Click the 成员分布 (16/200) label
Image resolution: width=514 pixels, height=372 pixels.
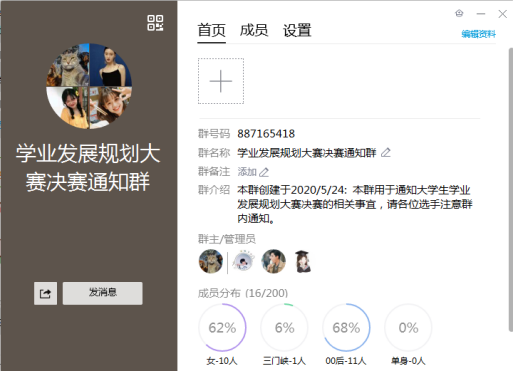pos(243,293)
